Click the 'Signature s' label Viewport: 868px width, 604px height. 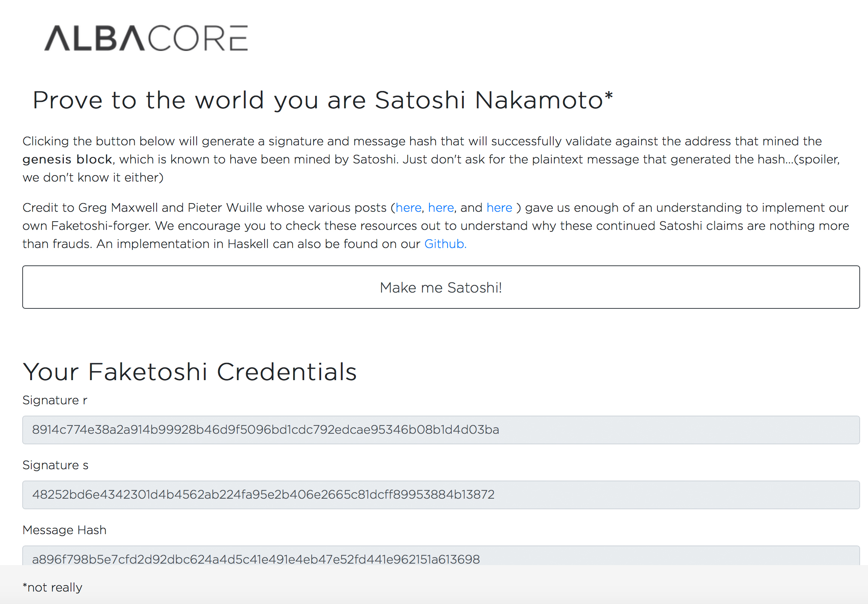tap(55, 465)
